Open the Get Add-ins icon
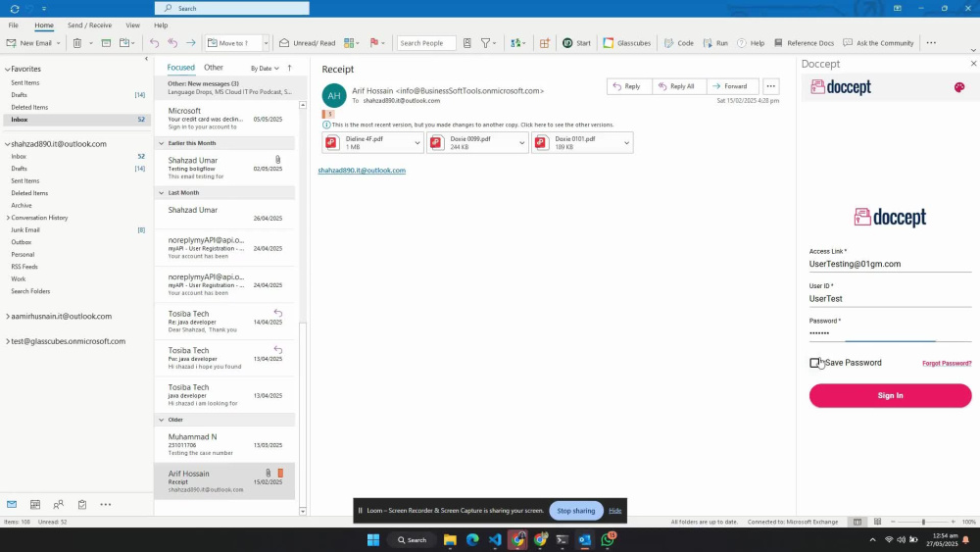Viewport: 980px width, 552px height. (544, 43)
